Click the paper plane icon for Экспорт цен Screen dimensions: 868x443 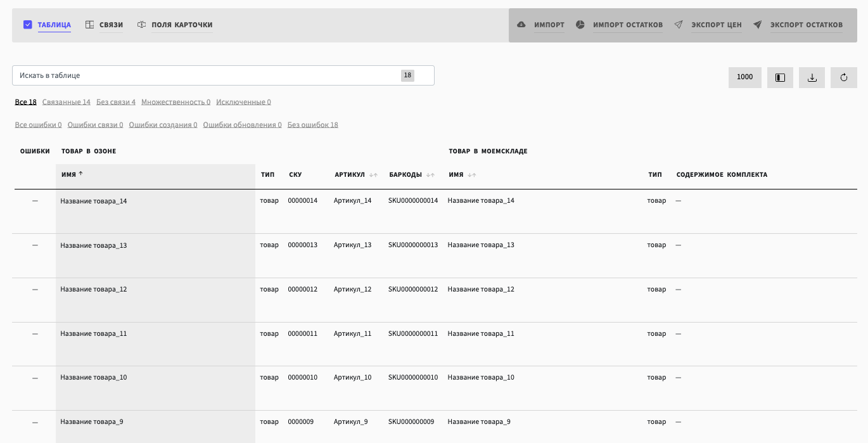point(679,25)
